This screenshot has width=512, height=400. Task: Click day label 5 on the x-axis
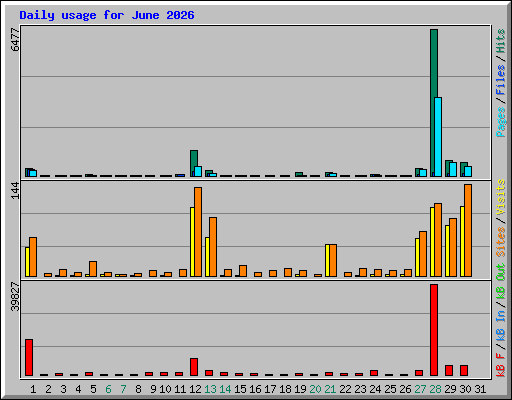(x=93, y=389)
